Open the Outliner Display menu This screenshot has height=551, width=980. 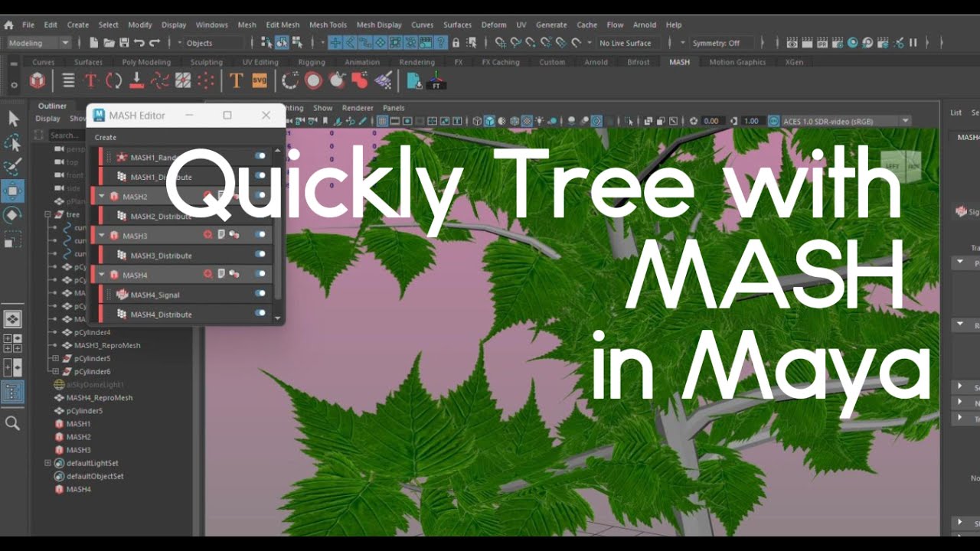pos(47,119)
